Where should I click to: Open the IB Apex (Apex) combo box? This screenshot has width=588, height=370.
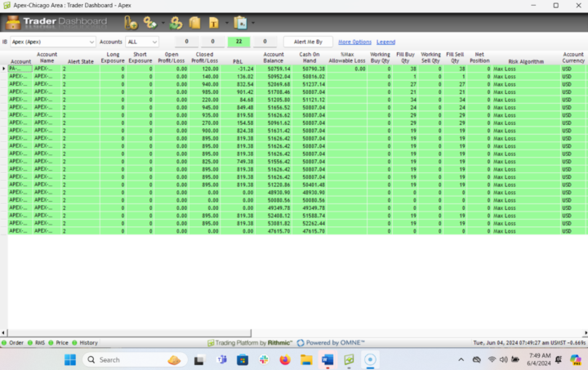[53, 42]
